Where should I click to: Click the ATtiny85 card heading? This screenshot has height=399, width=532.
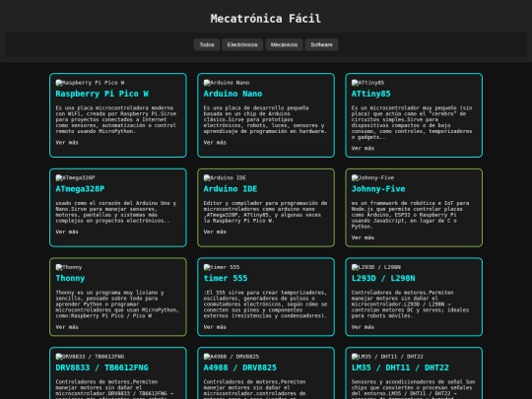coord(370,94)
